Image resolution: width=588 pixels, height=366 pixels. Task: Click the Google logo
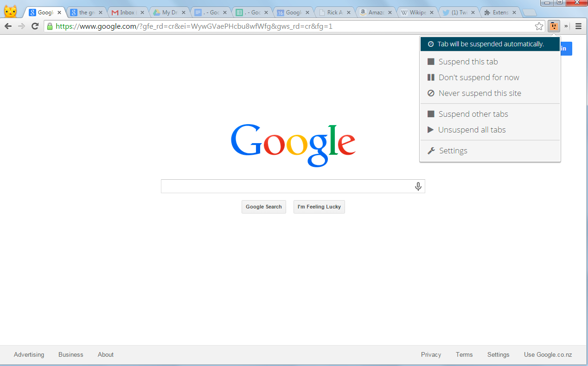293,145
